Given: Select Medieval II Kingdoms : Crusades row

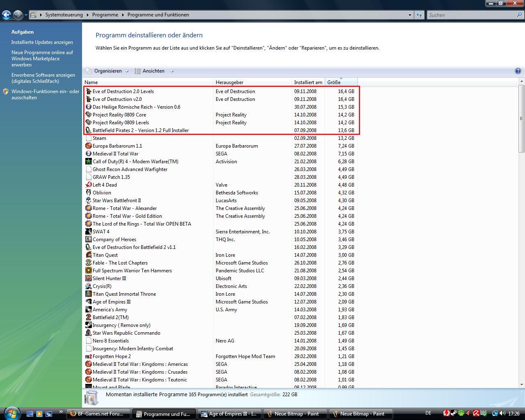Looking at the screenshot, I should click(x=220, y=372).
